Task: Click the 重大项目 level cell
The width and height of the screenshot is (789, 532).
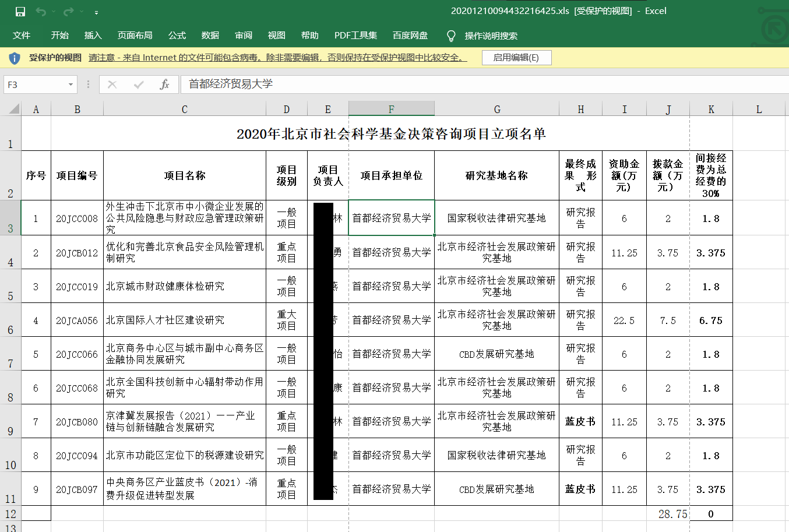Action: pos(287,320)
